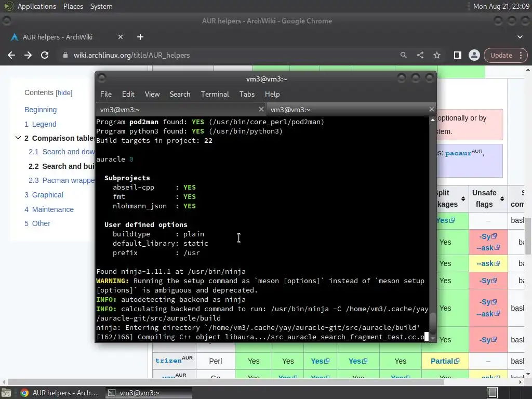
Task: Open the terminal Tabs menu
Action: [x=247, y=95]
